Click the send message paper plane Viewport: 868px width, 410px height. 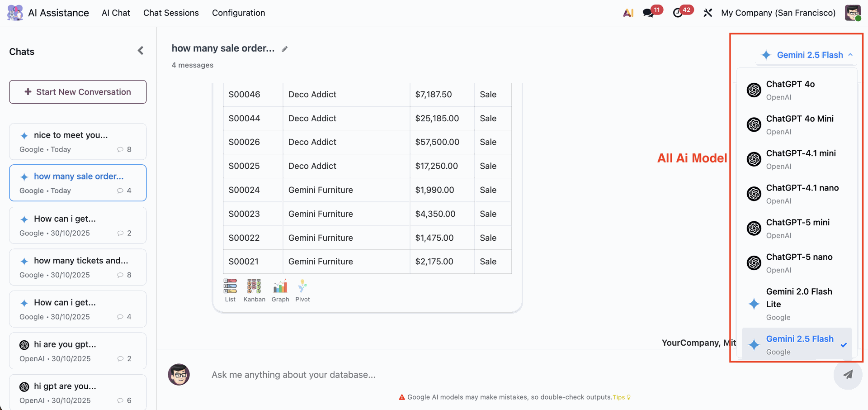coord(848,375)
